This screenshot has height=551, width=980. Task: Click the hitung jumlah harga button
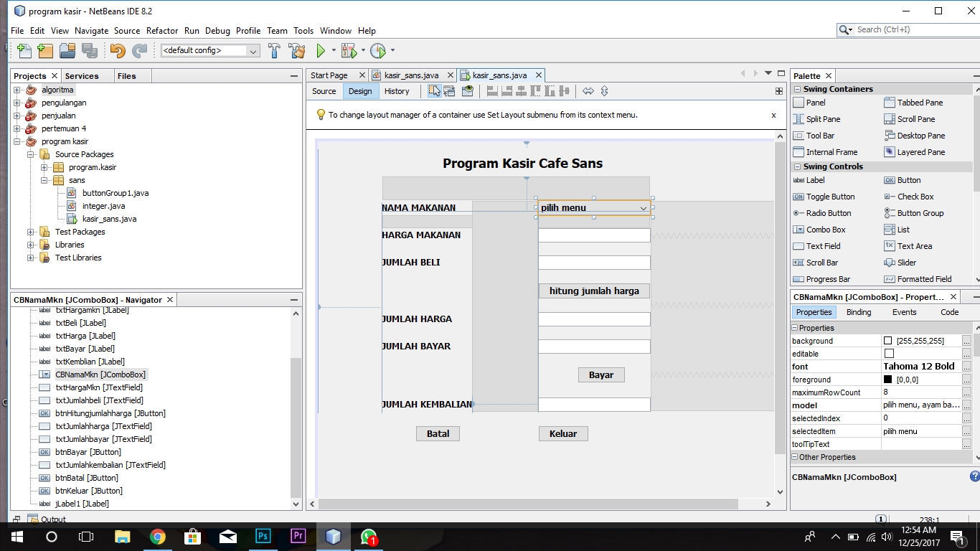[593, 291]
